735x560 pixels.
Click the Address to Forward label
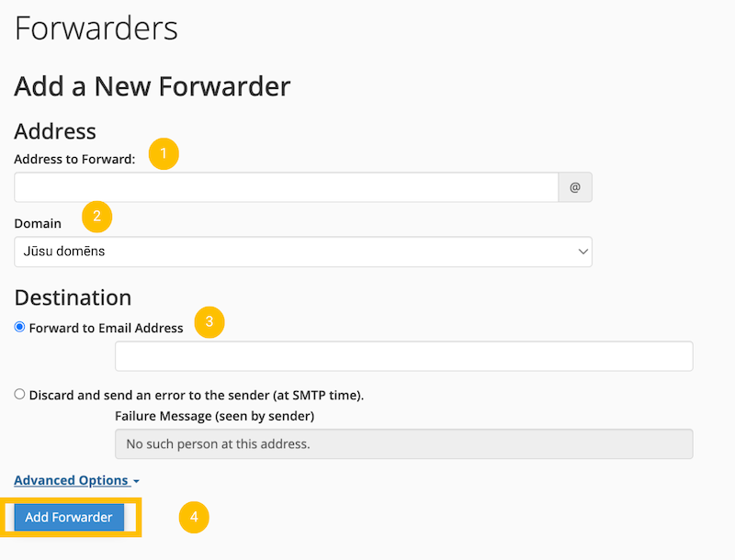pyautogui.click(x=74, y=159)
